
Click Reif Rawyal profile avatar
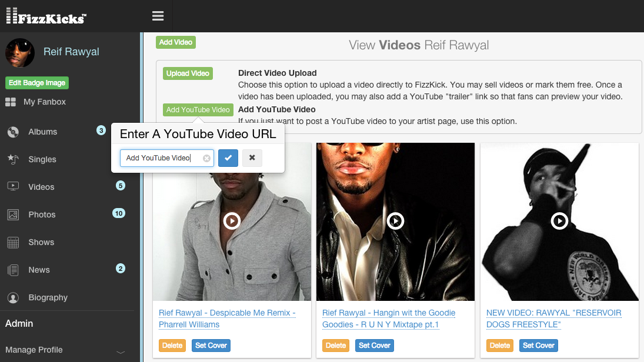coord(20,52)
